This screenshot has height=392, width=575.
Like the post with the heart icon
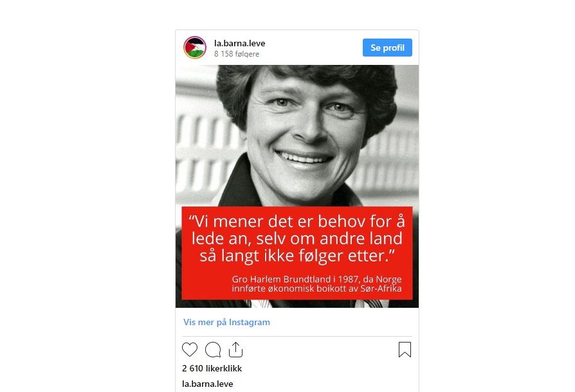pyautogui.click(x=190, y=350)
